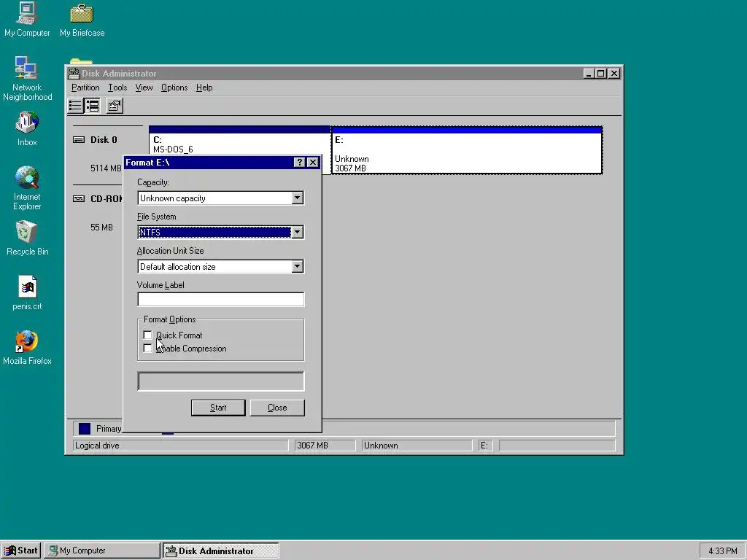
Task: Select Internet Explorer desktop icon
Action: tap(27, 188)
